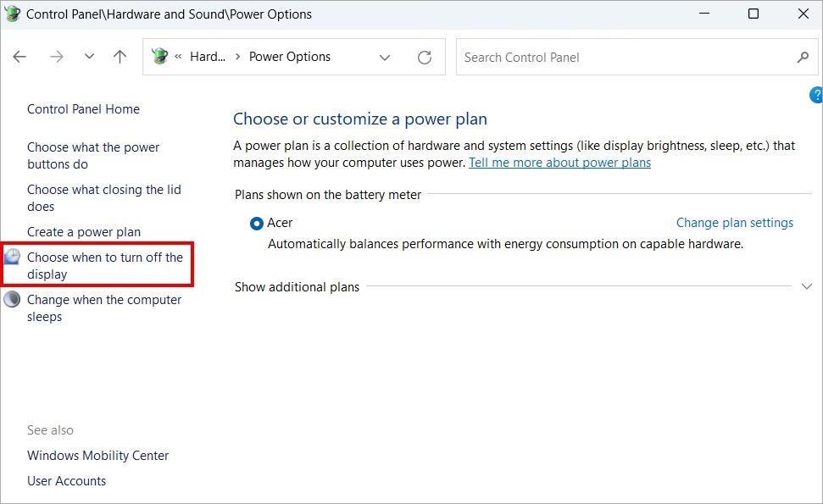The height and width of the screenshot is (504, 823).
Task: Click the display timer icon in sidebar
Action: 12,257
